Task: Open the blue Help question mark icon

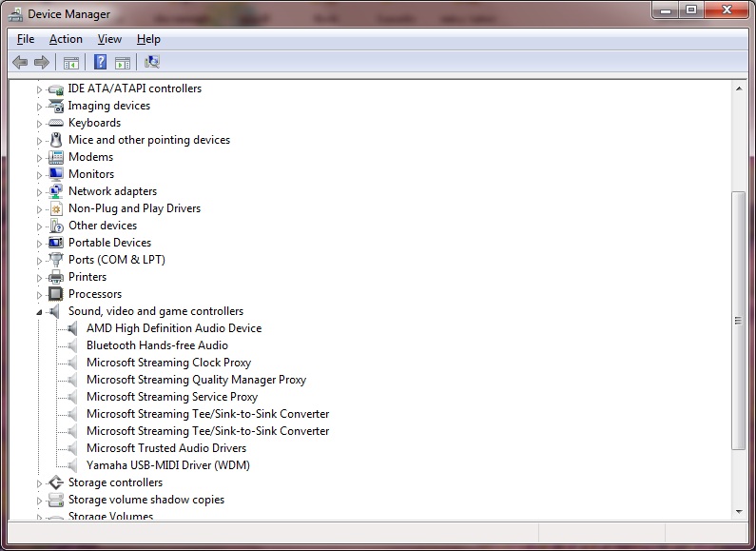Action: (100, 62)
